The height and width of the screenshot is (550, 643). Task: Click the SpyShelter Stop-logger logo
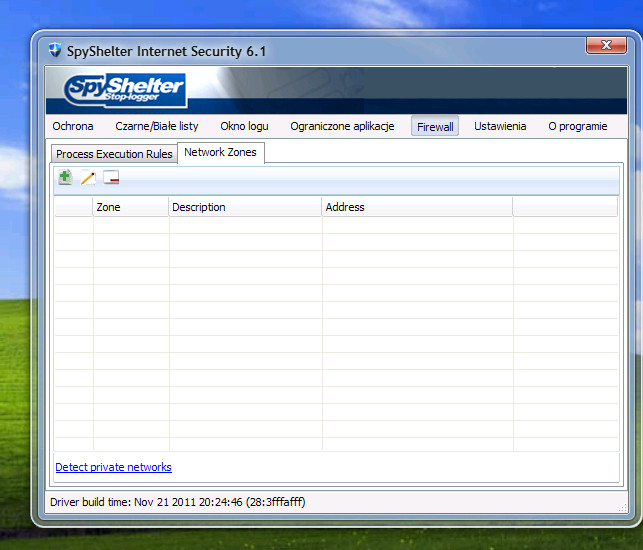[125, 90]
